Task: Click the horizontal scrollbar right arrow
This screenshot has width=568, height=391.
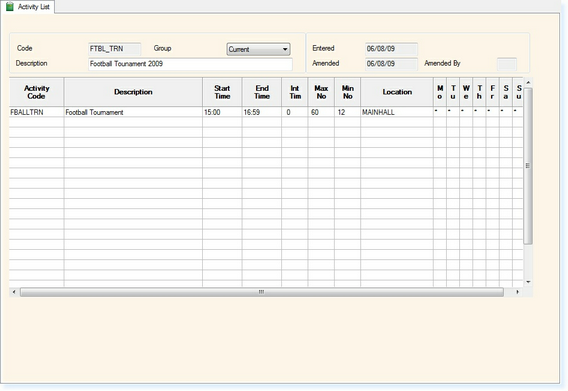Action: click(518, 292)
